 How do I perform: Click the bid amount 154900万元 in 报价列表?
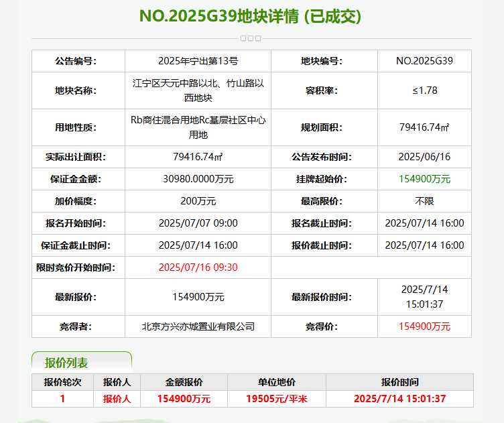184,399
